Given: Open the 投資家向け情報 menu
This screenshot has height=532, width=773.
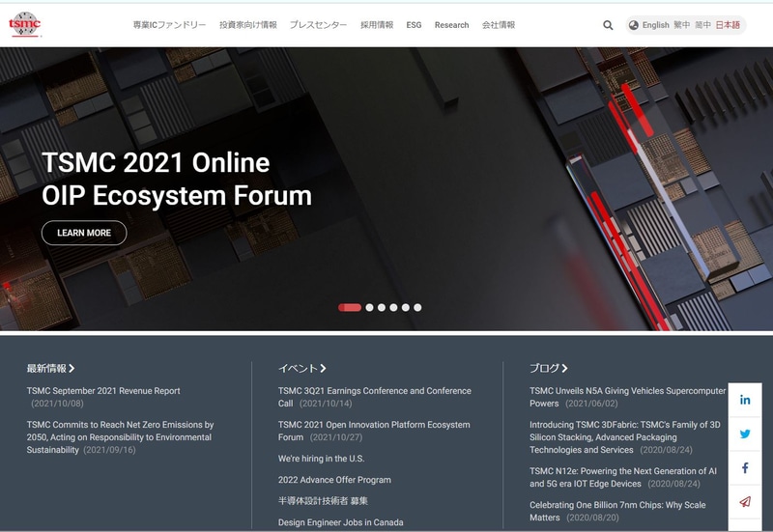Looking at the screenshot, I should click(248, 25).
